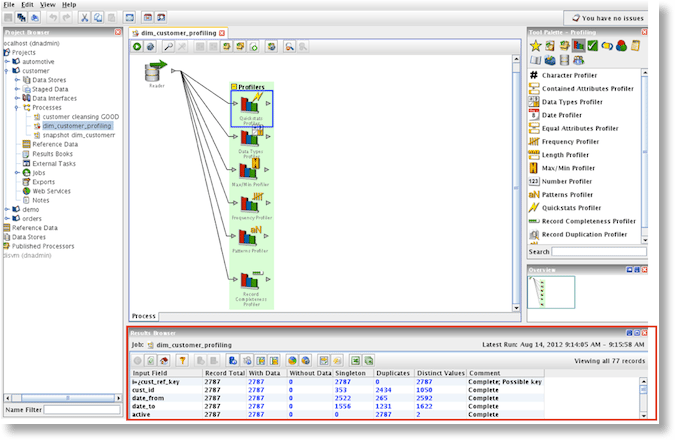Click the Overview panel thumbnail

(551, 292)
